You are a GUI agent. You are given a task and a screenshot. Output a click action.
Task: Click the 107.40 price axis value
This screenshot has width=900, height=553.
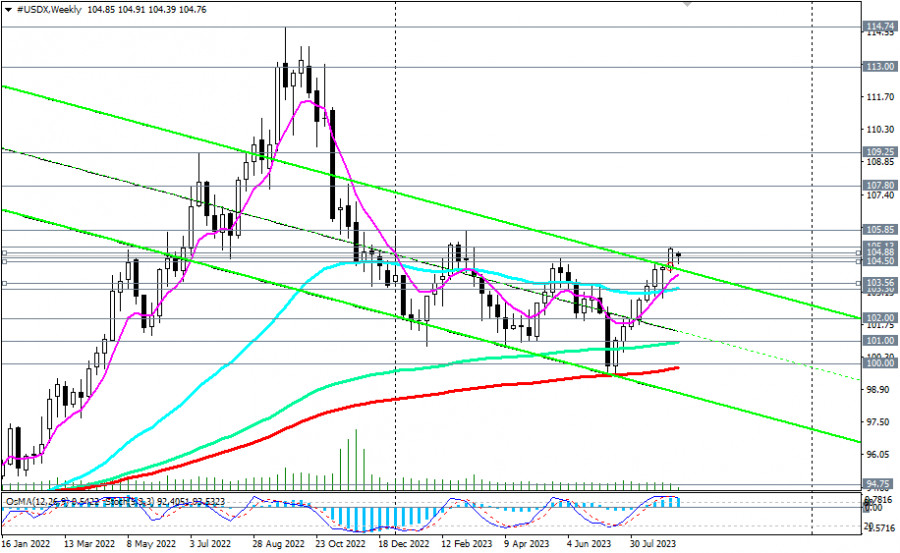(x=880, y=195)
